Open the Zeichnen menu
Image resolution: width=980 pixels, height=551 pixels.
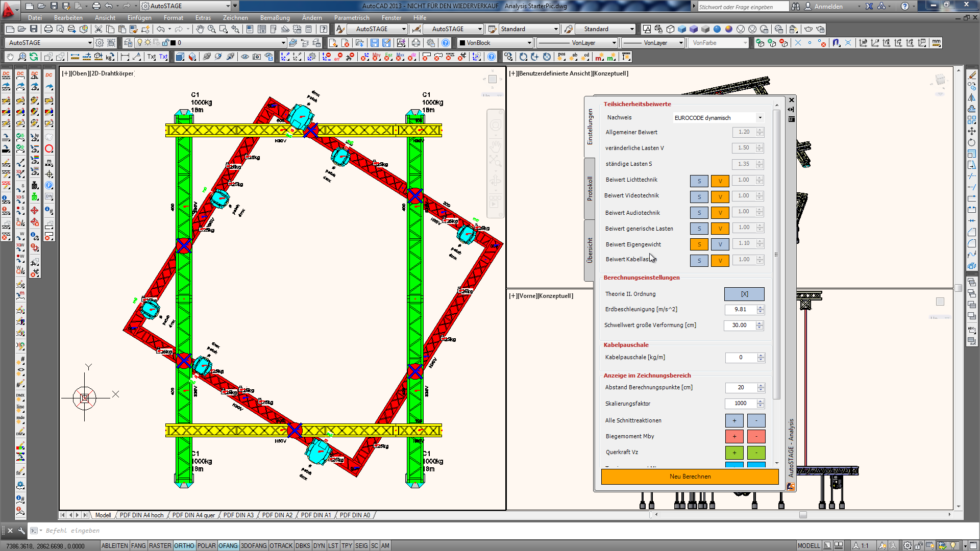pos(235,18)
